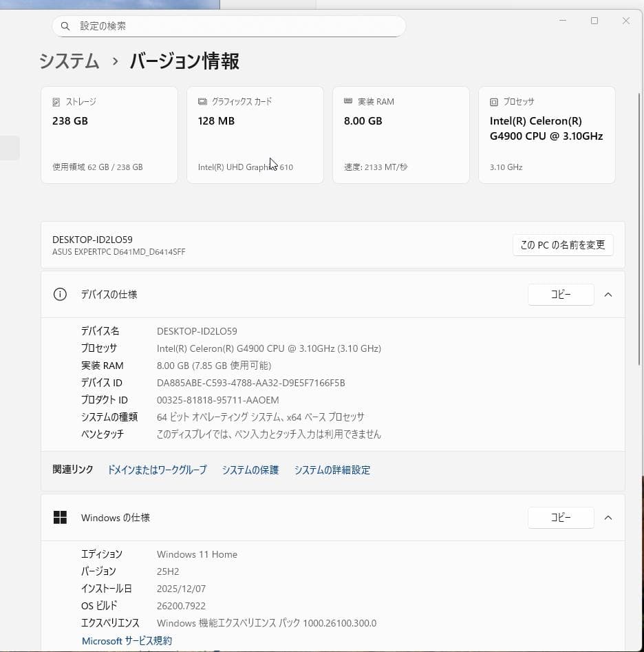Click DESKTOP-ID2LO59 device name value

(x=197, y=331)
